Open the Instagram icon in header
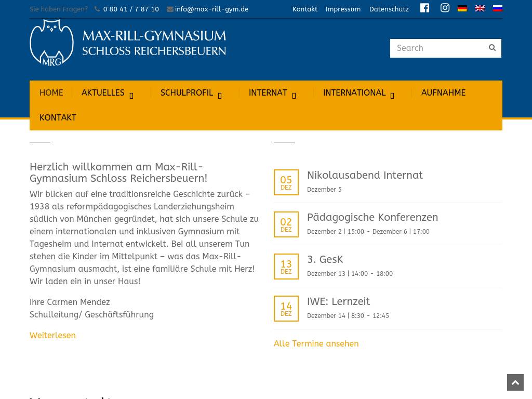The image size is (532, 399). (445, 8)
